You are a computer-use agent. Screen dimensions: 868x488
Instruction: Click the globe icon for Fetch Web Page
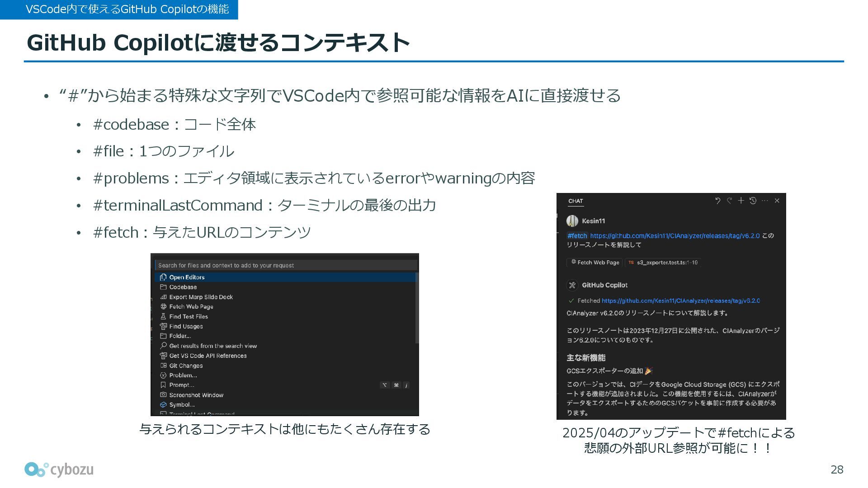[163, 307]
